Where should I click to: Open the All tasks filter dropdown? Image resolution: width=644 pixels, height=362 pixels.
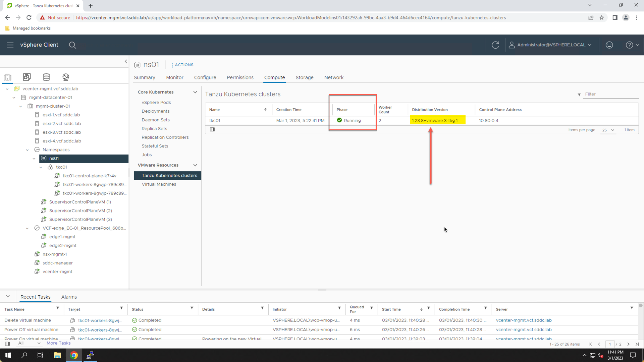pyautogui.click(x=29, y=343)
